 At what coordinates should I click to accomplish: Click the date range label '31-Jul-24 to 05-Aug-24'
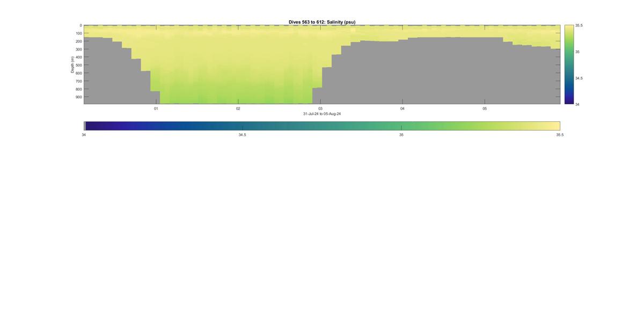click(x=322, y=114)
